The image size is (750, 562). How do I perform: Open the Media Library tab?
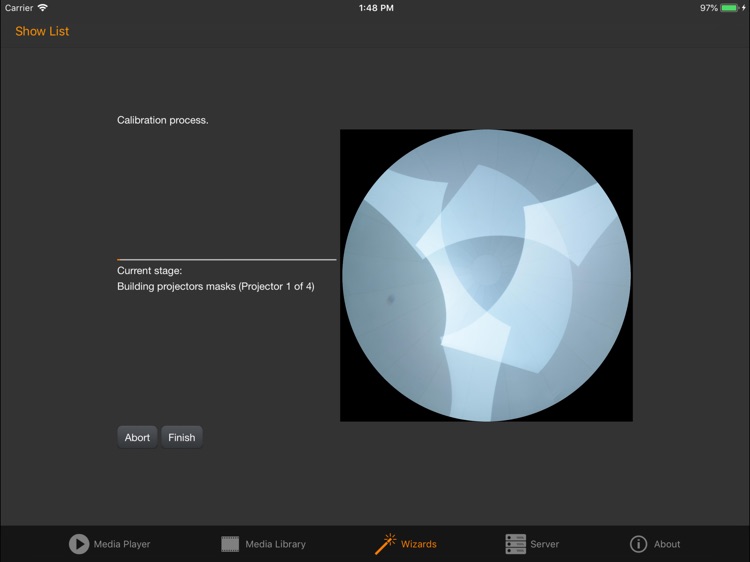(264, 544)
